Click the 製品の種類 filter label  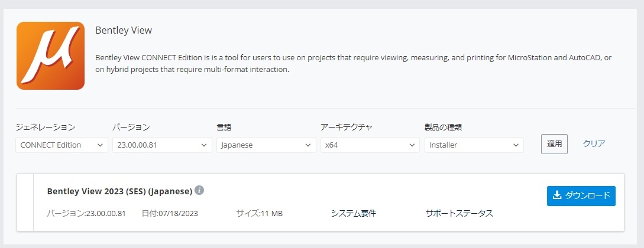[443, 127]
